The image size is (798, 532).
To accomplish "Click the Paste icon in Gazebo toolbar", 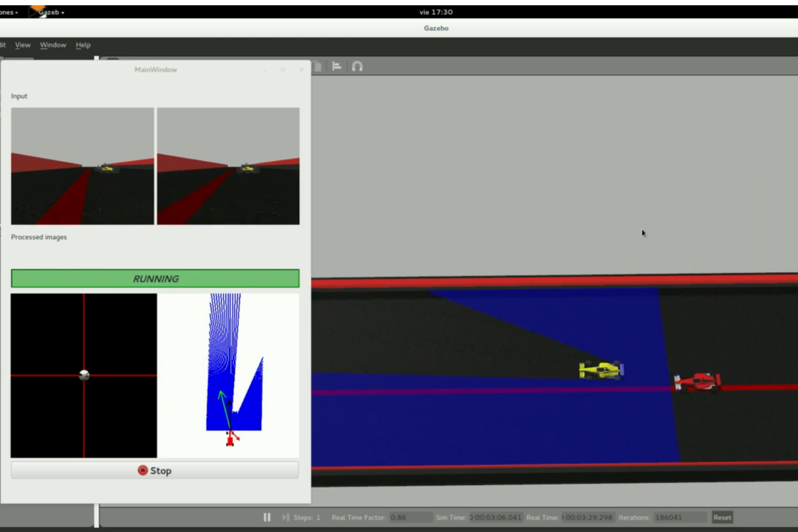I will pyautogui.click(x=317, y=66).
